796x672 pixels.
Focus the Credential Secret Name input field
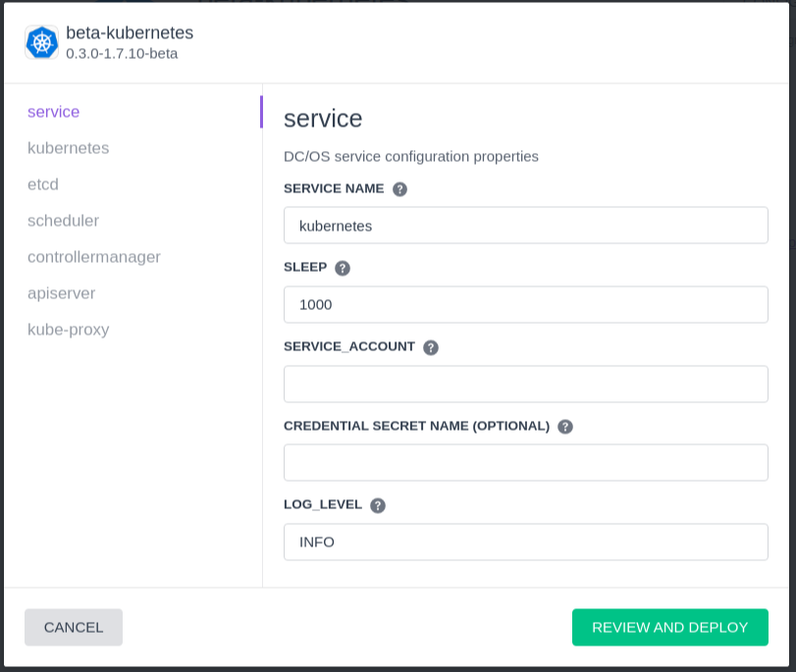pyautogui.click(x=525, y=462)
